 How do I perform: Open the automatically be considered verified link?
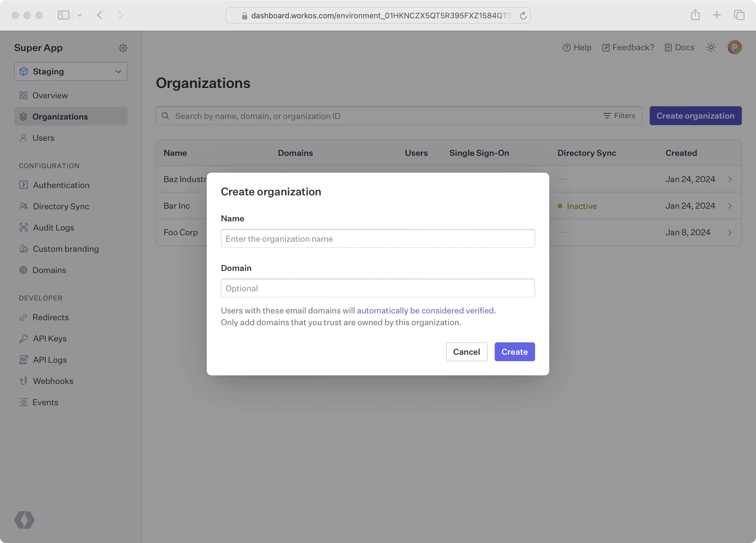pos(425,310)
